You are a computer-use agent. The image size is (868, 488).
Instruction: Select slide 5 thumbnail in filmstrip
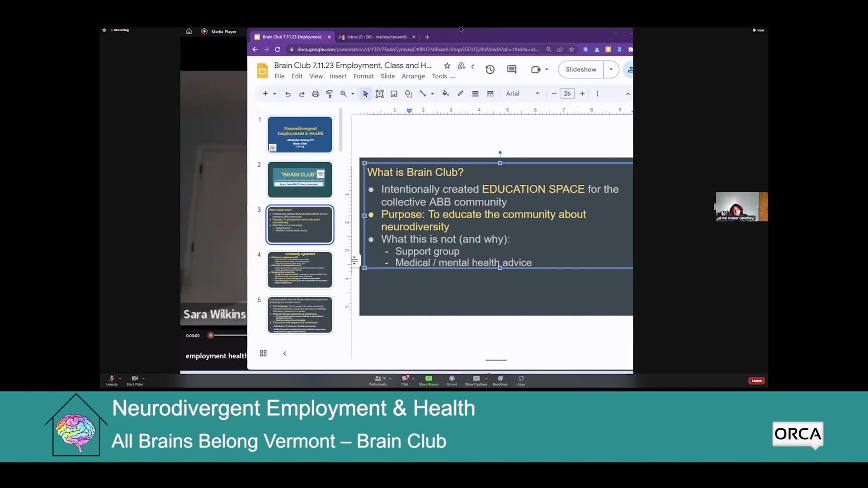[x=300, y=315]
